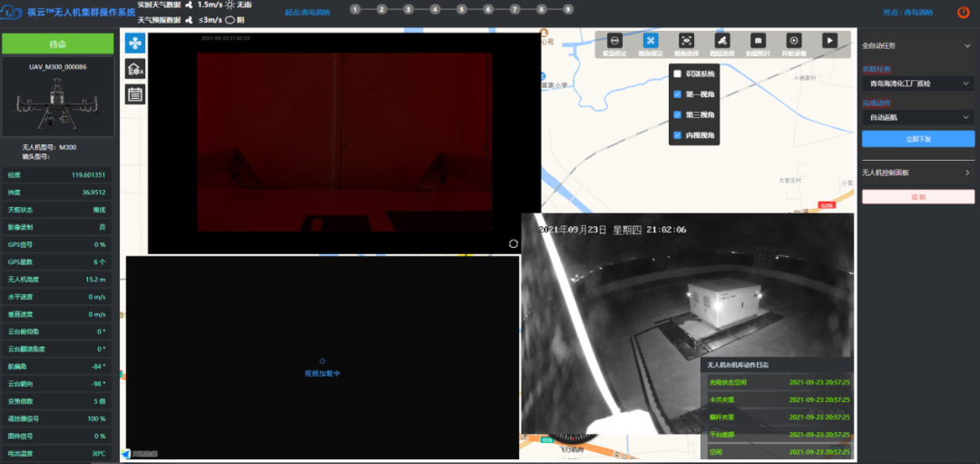Uncheck the 第一视角 checkbox
The height and width of the screenshot is (464, 980).
(x=677, y=94)
